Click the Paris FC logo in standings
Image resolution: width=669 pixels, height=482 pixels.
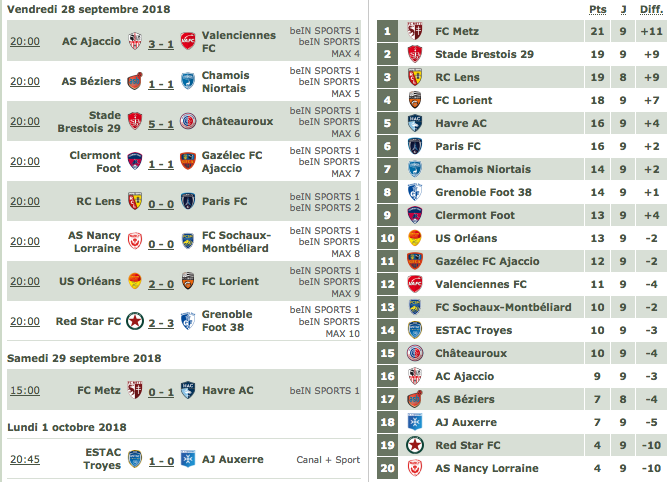click(x=415, y=146)
